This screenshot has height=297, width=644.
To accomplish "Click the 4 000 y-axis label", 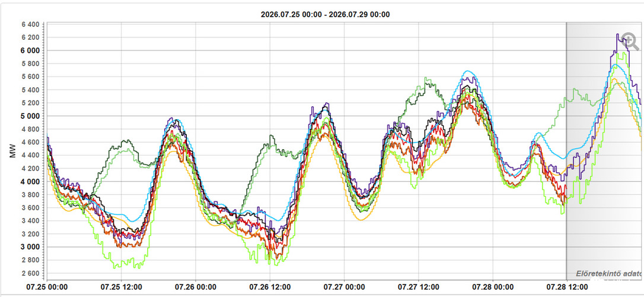I will point(30,181).
